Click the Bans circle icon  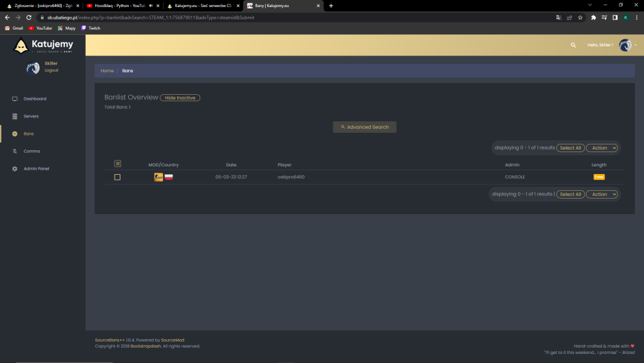pyautogui.click(x=15, y=133)
